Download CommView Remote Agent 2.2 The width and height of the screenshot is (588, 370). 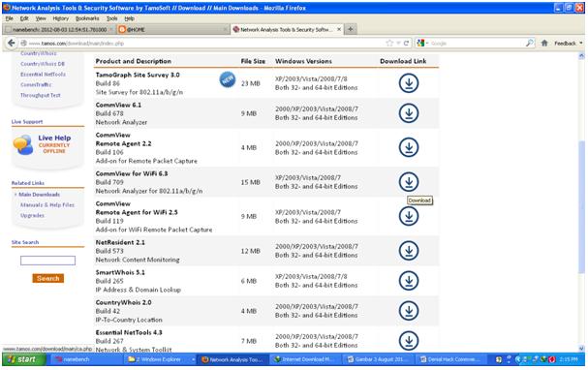[409, 147]
